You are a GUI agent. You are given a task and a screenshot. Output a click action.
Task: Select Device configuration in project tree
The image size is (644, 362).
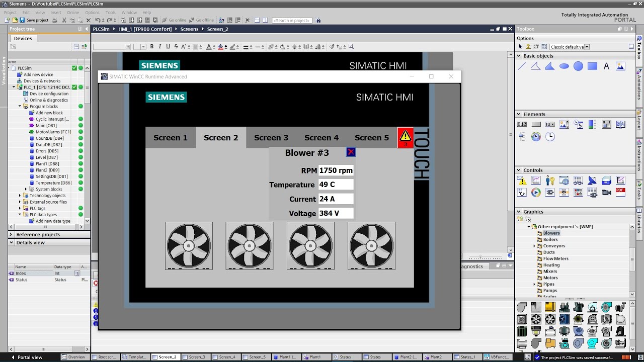49,94
